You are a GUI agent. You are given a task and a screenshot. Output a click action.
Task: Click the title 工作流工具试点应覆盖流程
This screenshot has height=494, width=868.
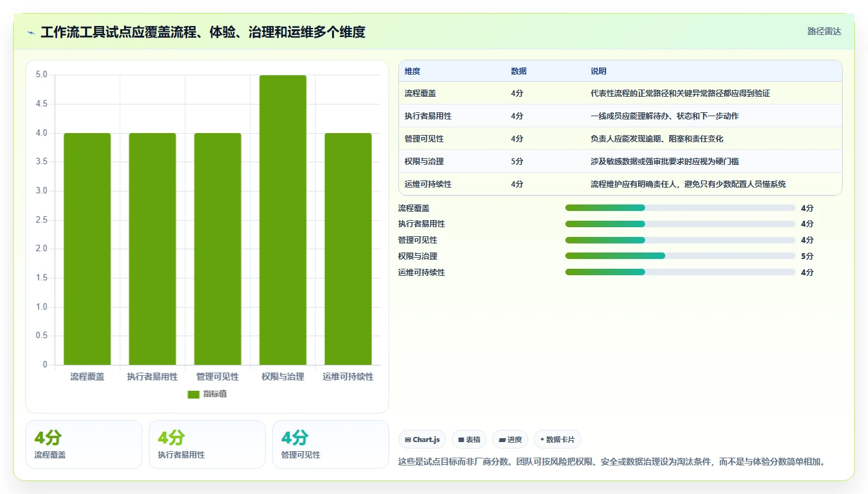(203, 32)
